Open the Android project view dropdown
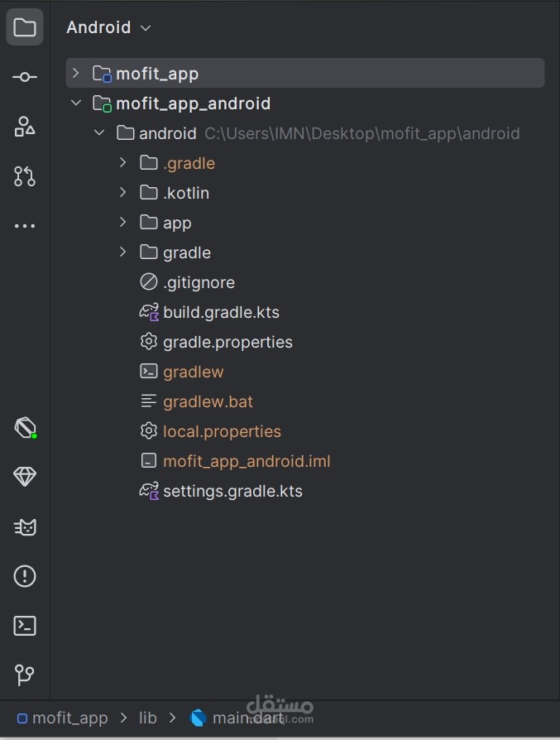The width and height of the screenshot is (560, 740). [x=108, y=27]
